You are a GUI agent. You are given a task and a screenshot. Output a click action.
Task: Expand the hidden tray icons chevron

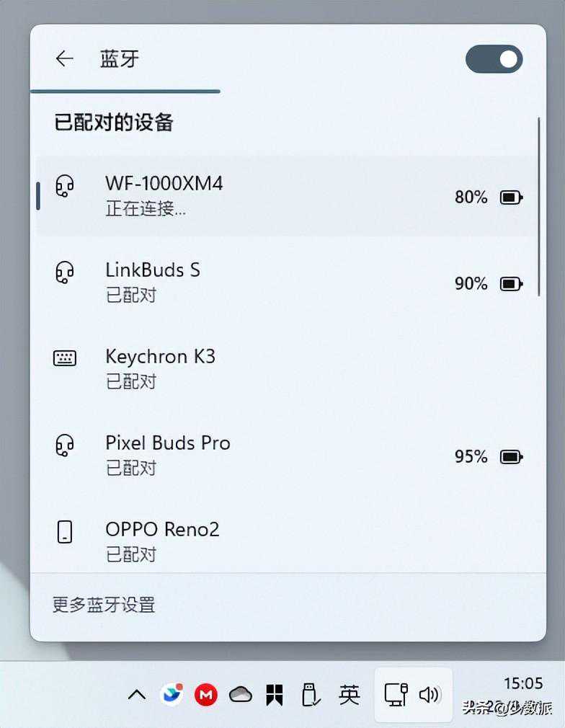[x=136, y=695]
